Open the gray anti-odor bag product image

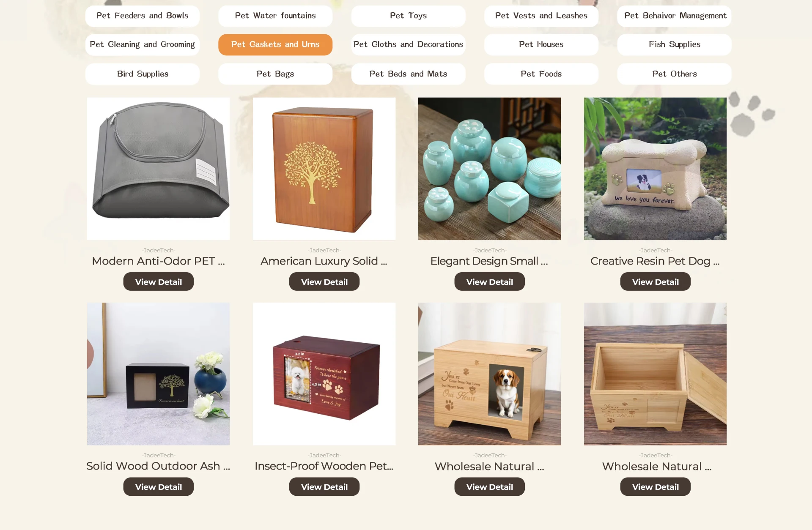tap(159, 169)
